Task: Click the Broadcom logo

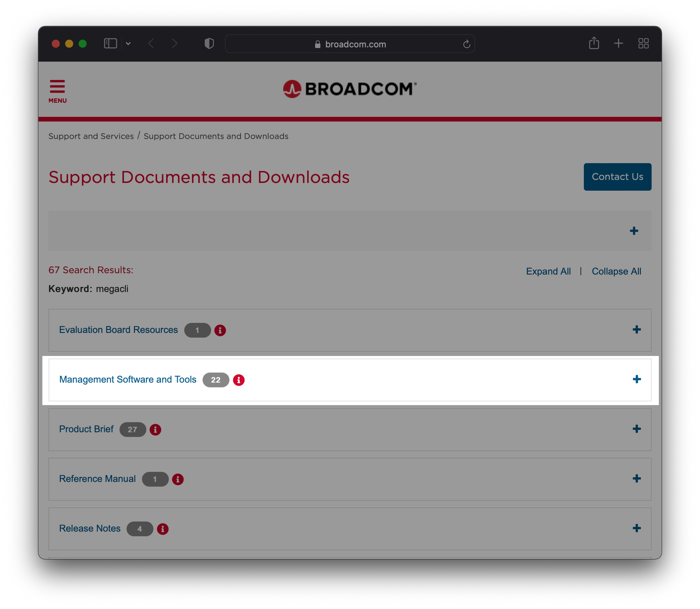Action: coord(350,89)
